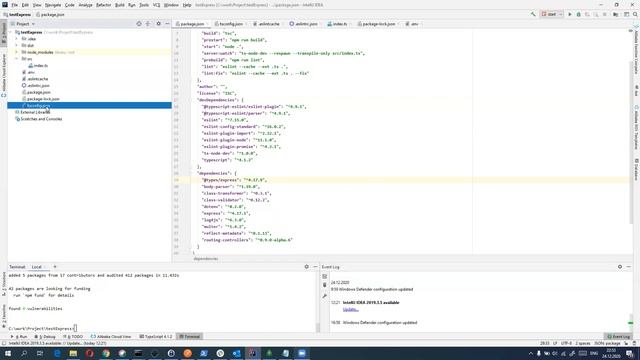The width and height of the screenshot is (640, 360).
Task: Open Project panel settings gear
Action: pos(158,24)
